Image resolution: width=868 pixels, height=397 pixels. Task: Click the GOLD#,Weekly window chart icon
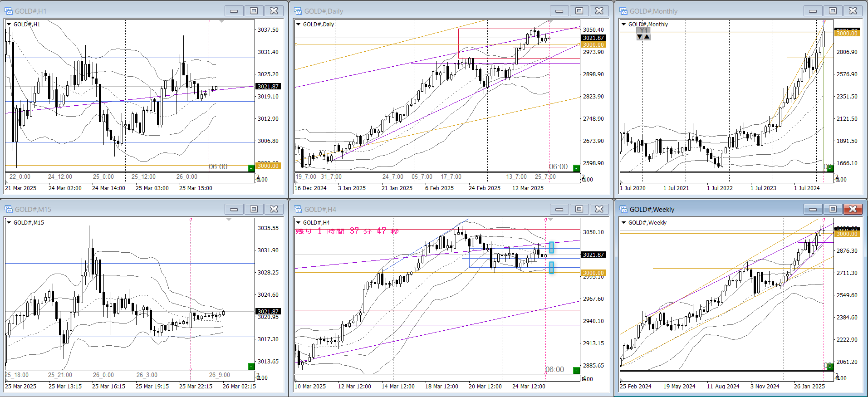tap(623, 209)
